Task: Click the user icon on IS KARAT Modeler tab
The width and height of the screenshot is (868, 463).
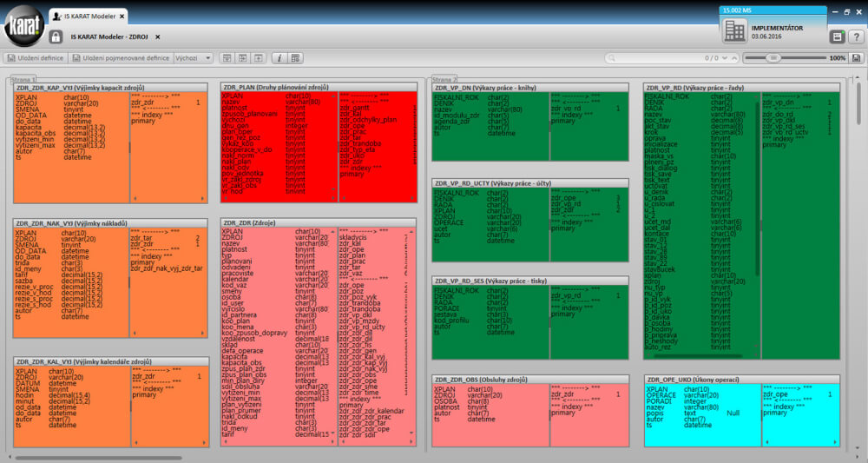Action: tap(56, 16)
